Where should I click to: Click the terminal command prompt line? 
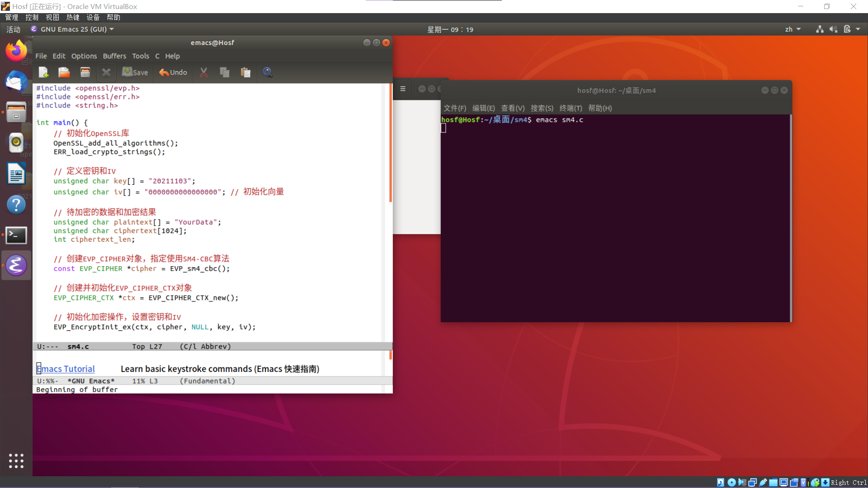click(x=512, y=120)
